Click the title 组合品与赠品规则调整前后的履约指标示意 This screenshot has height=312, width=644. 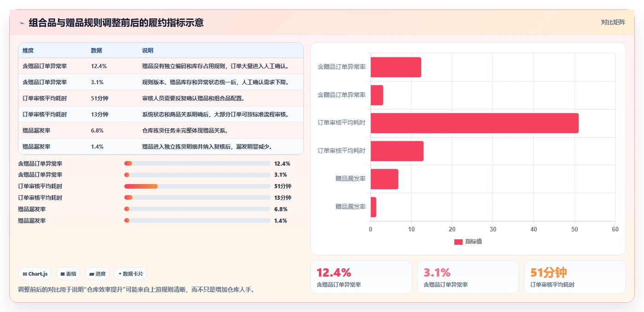point(116,23)
